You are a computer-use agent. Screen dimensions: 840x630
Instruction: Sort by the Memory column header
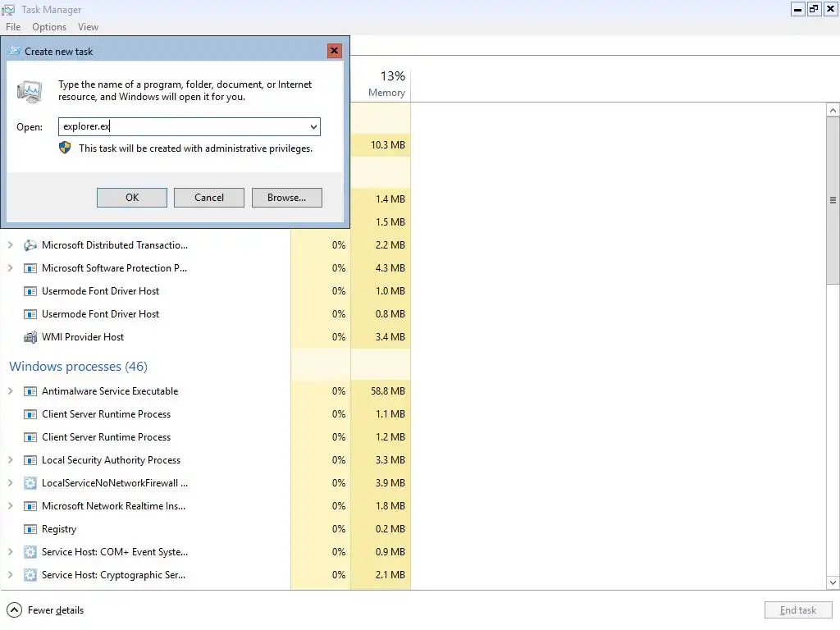381,84
